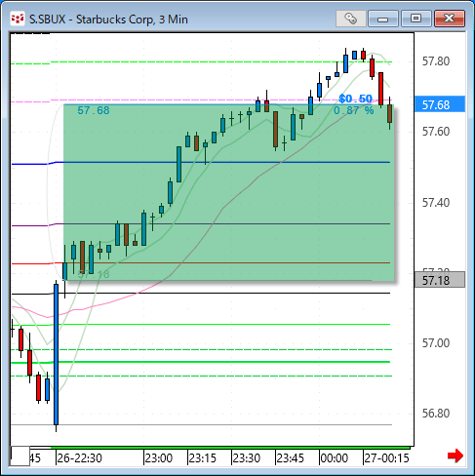The height and width of the screenshot is (476, 475).
Task: Click the chart link chain icon button
Action: [x=351, y=19]
